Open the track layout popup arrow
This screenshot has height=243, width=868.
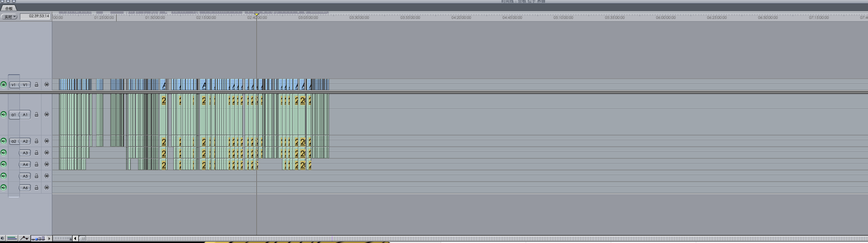49,239
